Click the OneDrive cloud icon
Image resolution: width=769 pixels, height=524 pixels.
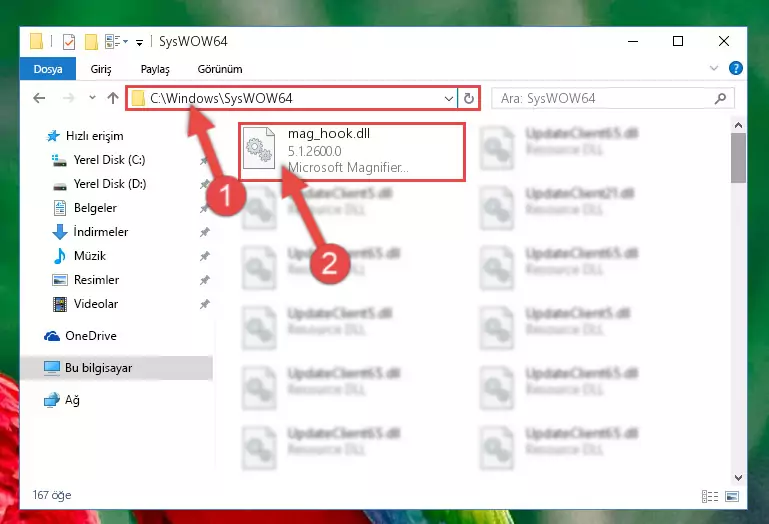pyautogui.click(x=51, y=336)
